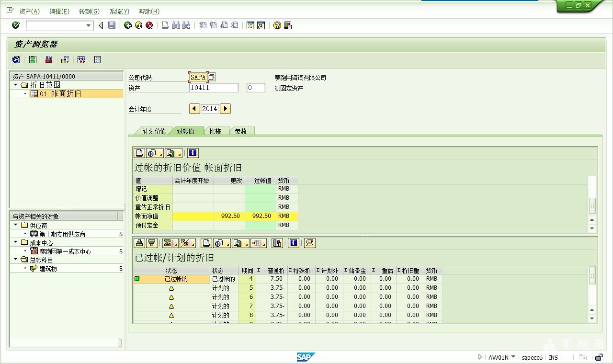This screenshot has height=364, width=613.
Task: Open the 编辑(E) menu
Action: [59, 11]
